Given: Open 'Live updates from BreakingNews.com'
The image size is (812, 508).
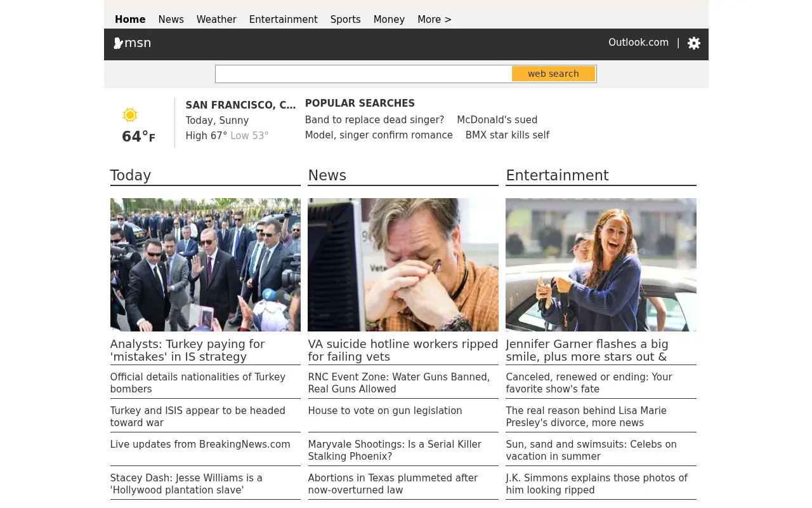Looking at the screenshot, I should [200, 444].
